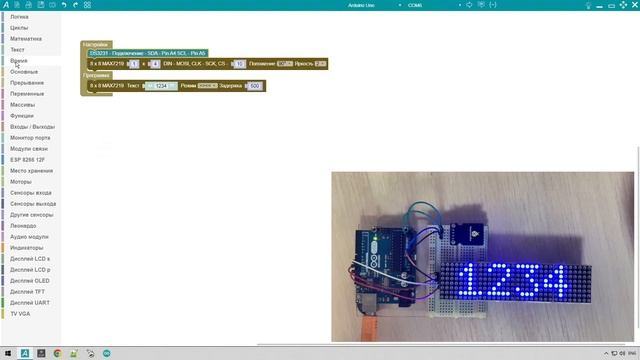Open a project with the folder icon
The height and width of the screenshot is (360, 640).
(29, 5)
